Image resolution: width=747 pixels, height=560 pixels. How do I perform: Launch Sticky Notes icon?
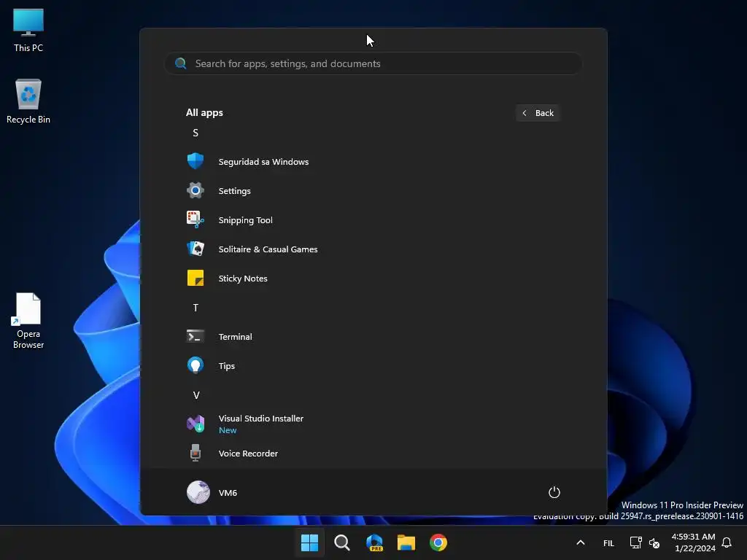[196, 278]
